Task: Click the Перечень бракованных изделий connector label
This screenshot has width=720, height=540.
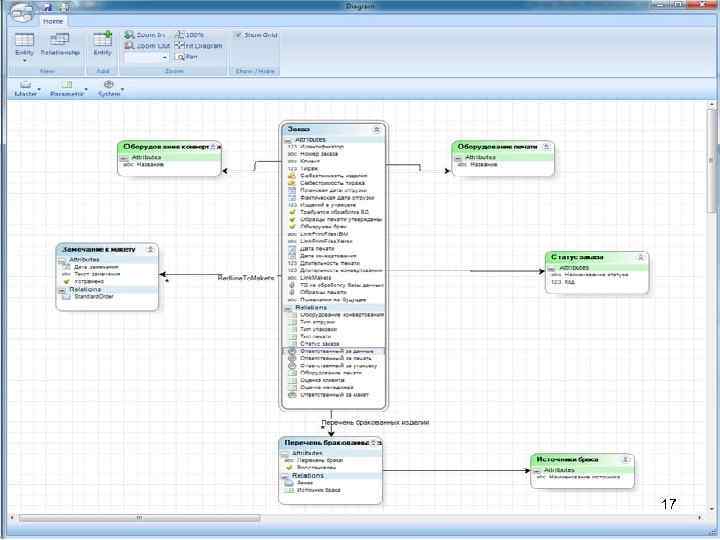Action: pos(375,422)
